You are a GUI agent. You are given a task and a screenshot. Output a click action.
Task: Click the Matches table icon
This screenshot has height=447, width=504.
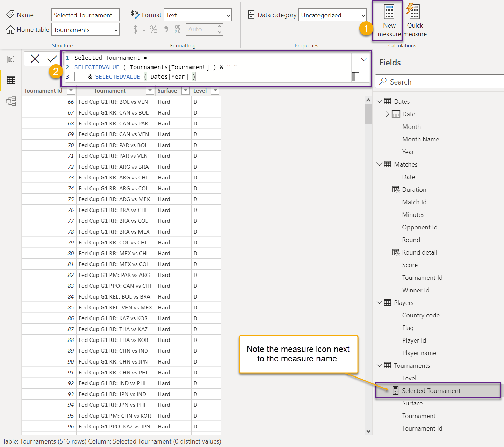388,164
